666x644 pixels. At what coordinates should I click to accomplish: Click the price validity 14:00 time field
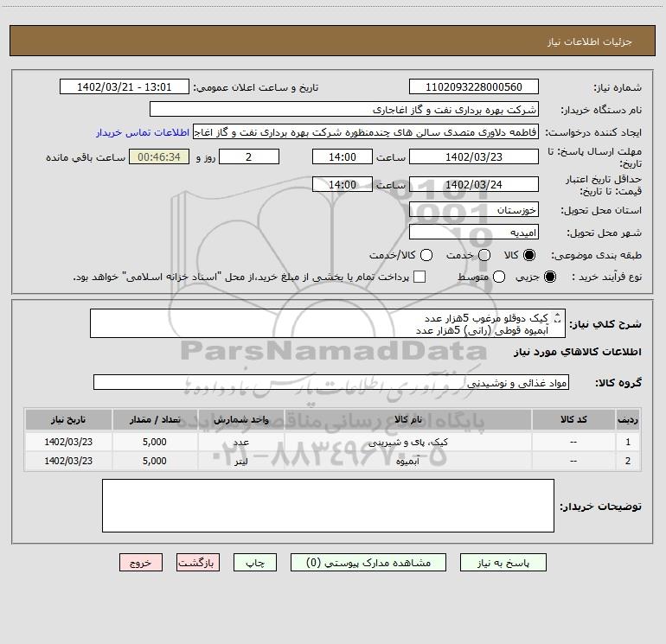click(x=343, y=184)
